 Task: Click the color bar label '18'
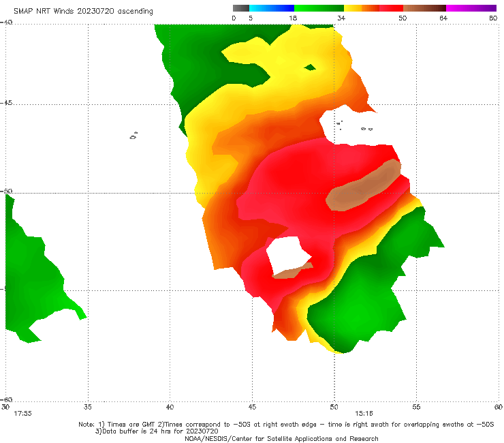coord(293,18)
